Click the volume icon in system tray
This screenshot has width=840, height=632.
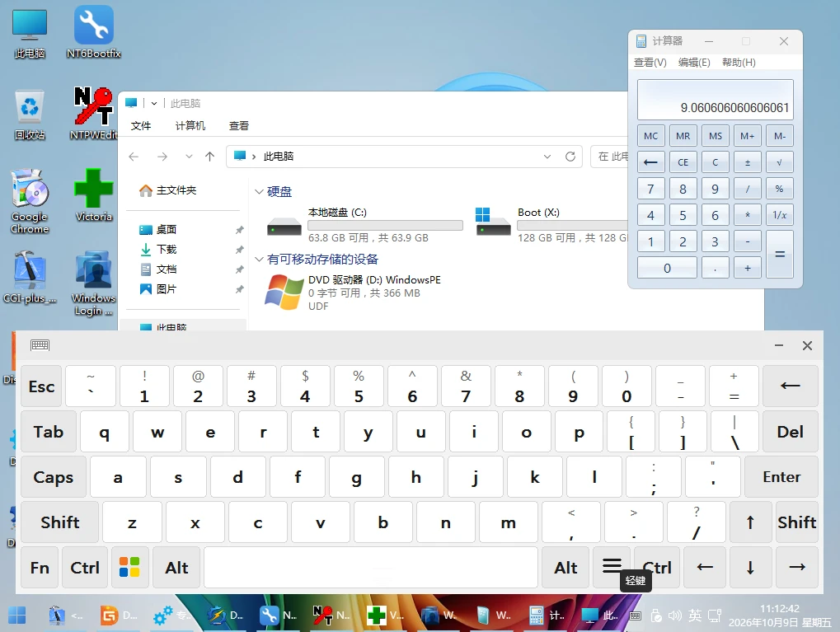click(675, 616)
